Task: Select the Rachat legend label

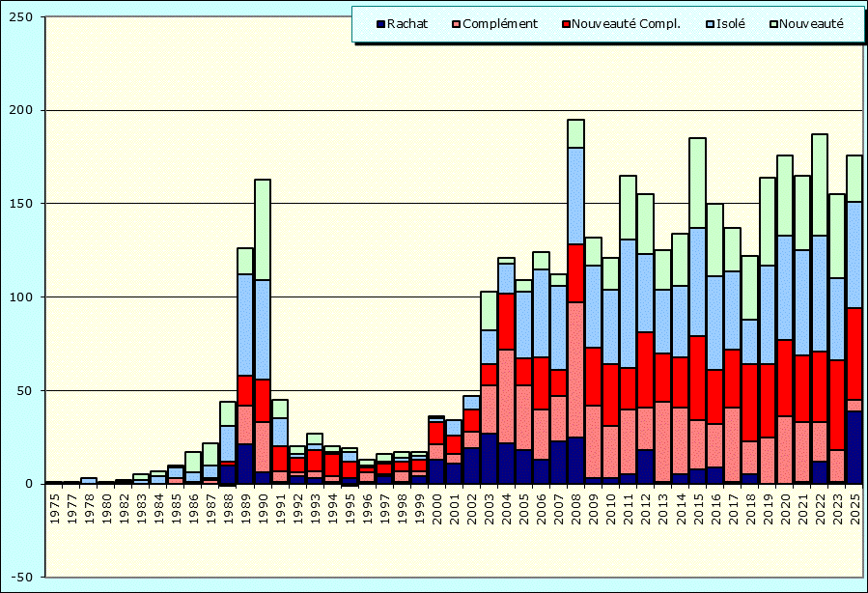Action: pyautogui.click(x=407, y=24)
